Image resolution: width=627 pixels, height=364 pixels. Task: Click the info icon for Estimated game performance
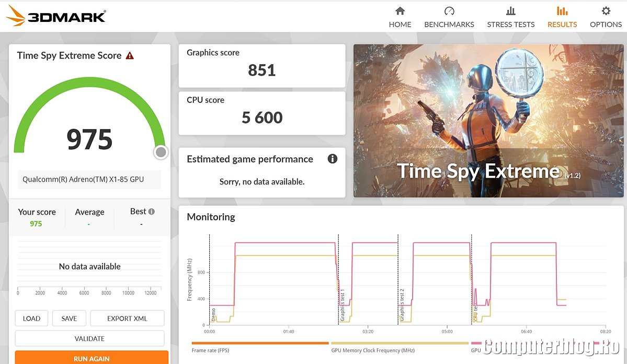pyautogui.click(x=332, y=159)
